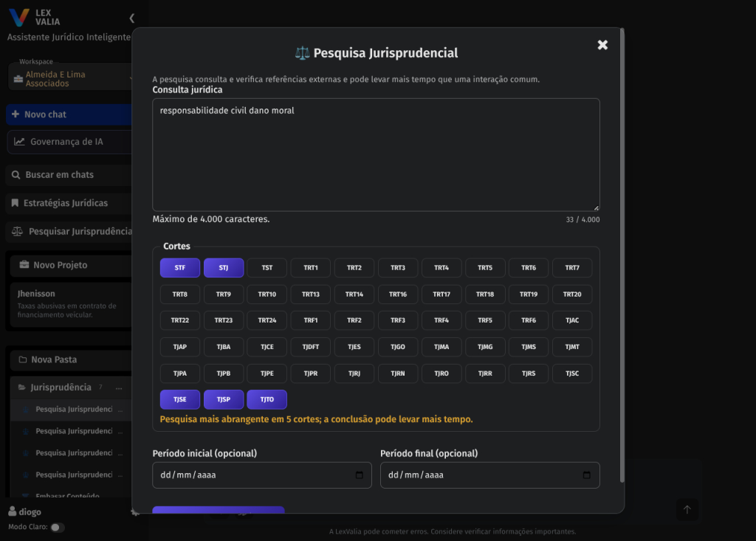Select the TJBA court chip
The image size is (756, 541).
click(x=224, y=347)
